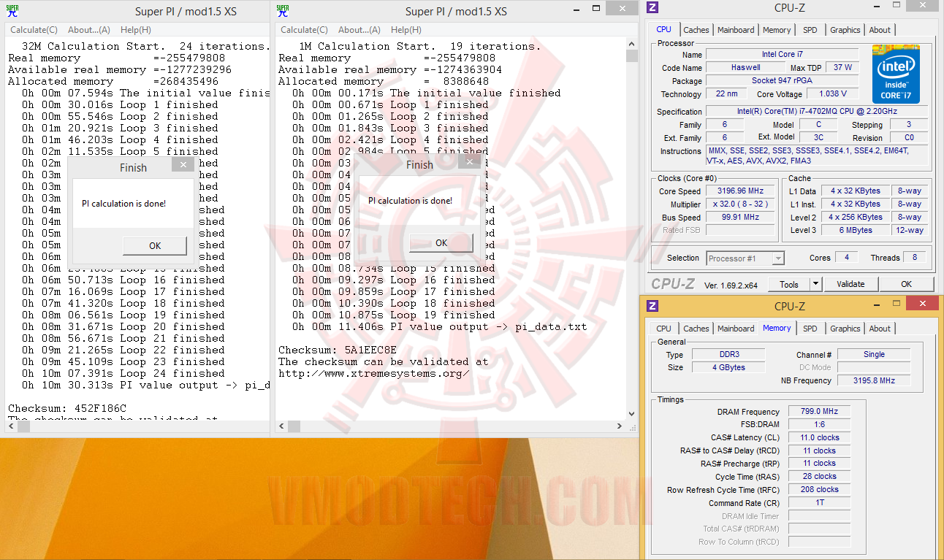Click the DRAM Frequency value '799.0 MHz'
The height and width of the screenshot is (560, 944).
[820, 411]
